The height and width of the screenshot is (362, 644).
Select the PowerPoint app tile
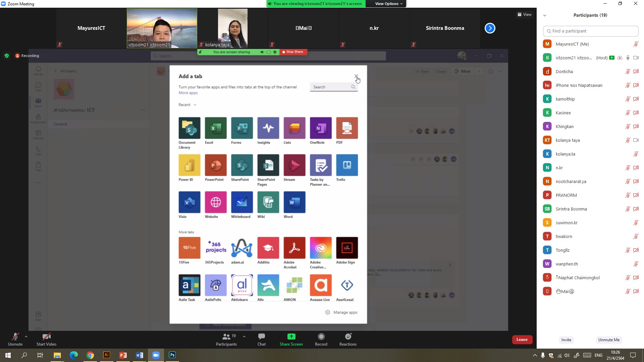point(216,165)
